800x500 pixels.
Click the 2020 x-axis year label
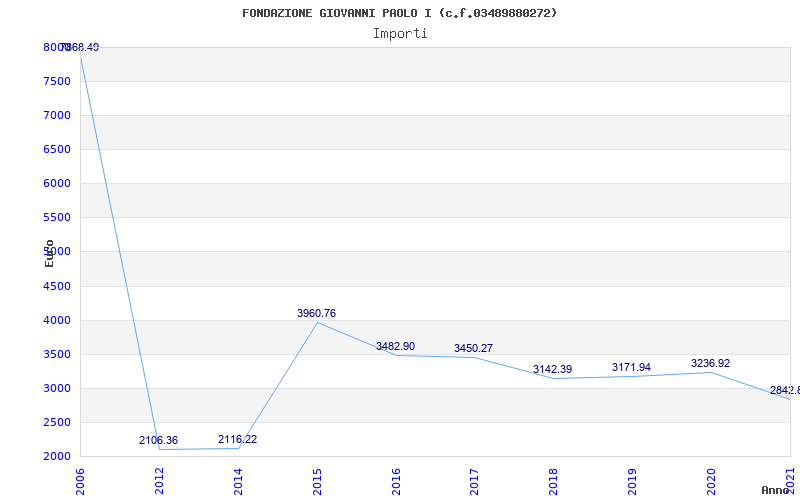(711, 482)
